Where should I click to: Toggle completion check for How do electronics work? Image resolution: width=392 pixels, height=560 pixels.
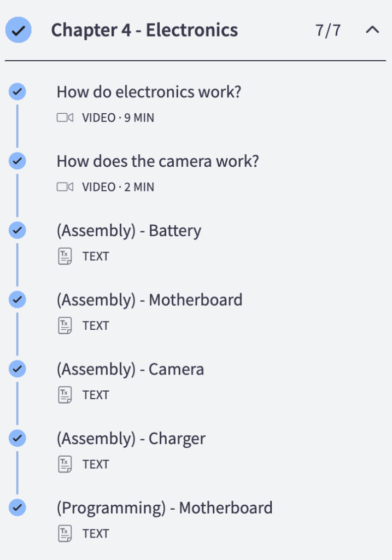pyautogui.click(x=17, y=92)
